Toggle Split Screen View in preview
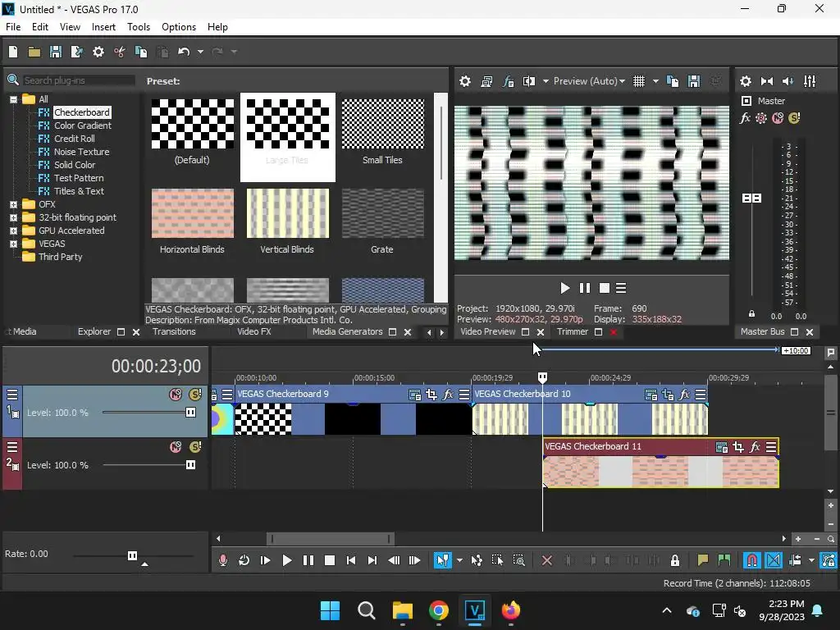The height and width of the screenshot is (630, 840). (x=529, y=81)
